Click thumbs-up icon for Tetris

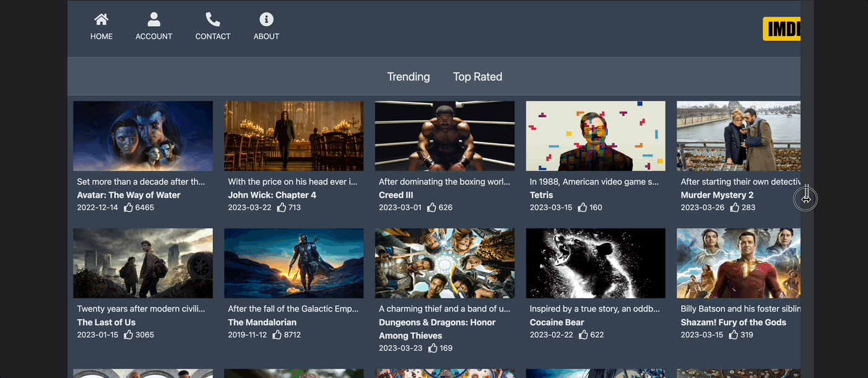coord(583,208)
